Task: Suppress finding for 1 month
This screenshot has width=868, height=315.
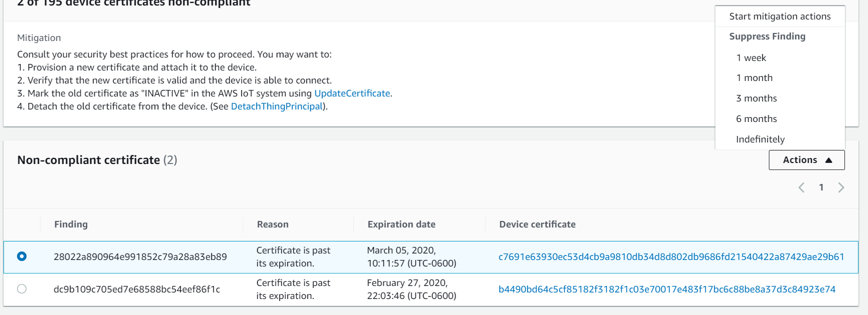Action: 754,78
